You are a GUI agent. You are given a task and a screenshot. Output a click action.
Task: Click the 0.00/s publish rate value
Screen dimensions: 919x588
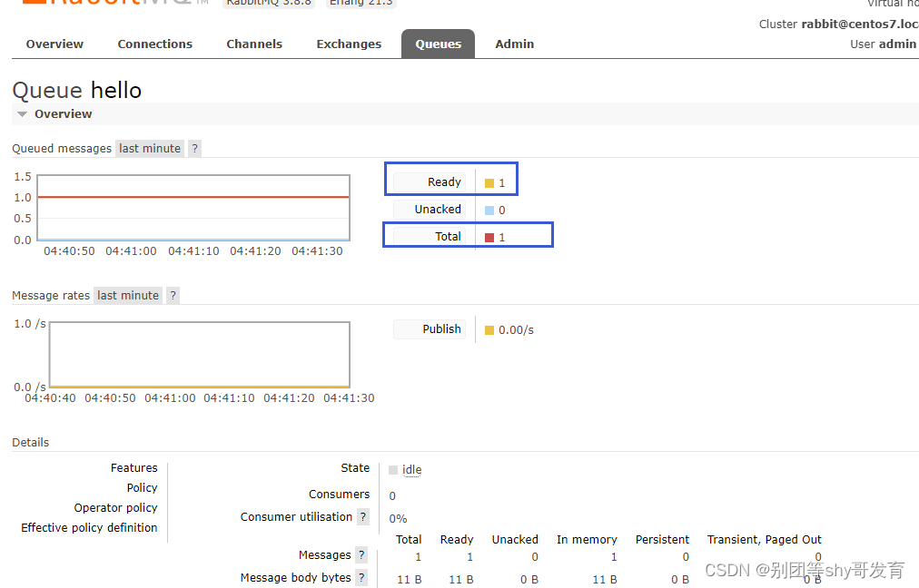[x=516, y=330]
